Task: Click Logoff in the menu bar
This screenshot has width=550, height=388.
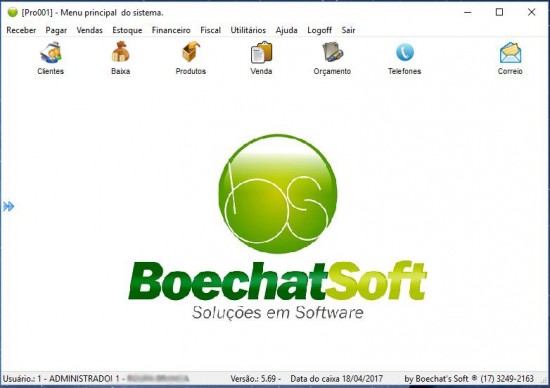Action: click(319, 30)
